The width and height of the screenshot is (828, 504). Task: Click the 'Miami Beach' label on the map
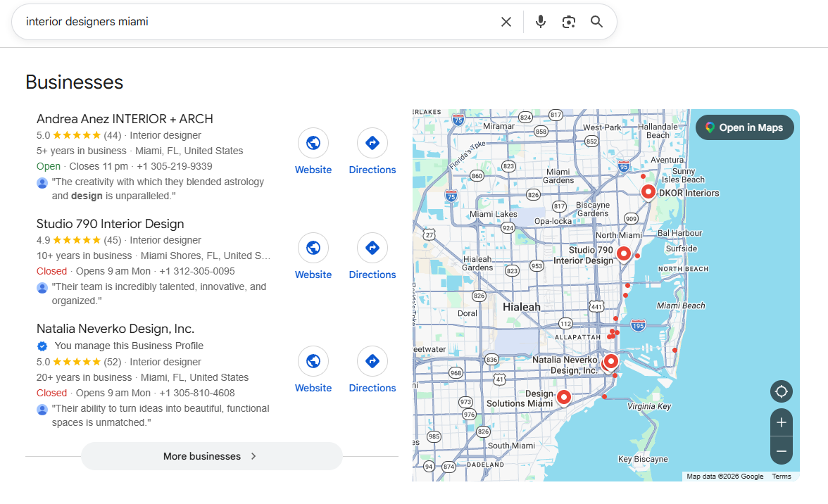[681, 305]
